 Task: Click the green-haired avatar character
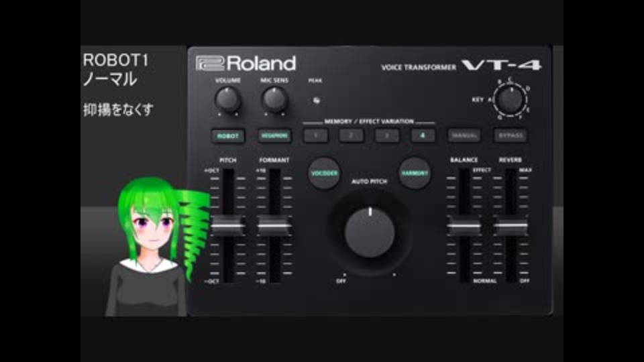click(158, 246)
